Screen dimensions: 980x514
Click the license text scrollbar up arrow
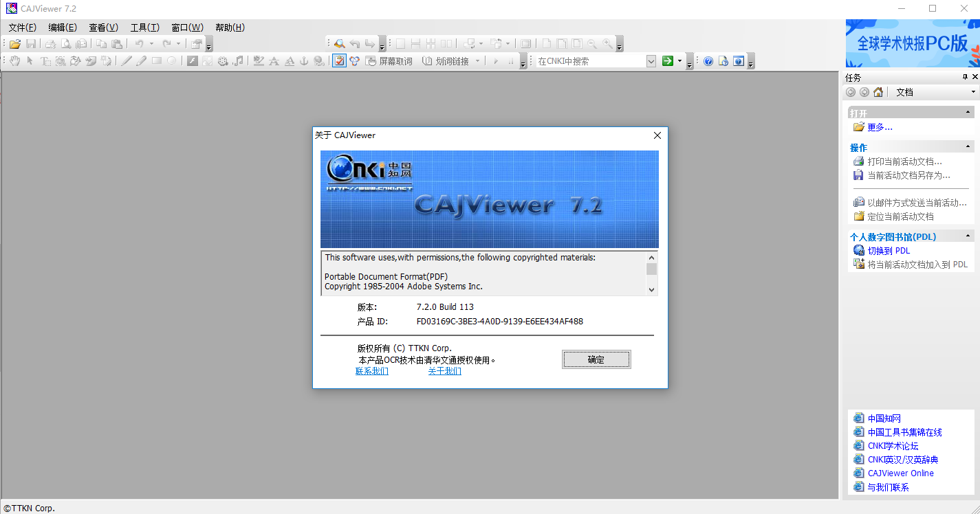coord(651,257)
